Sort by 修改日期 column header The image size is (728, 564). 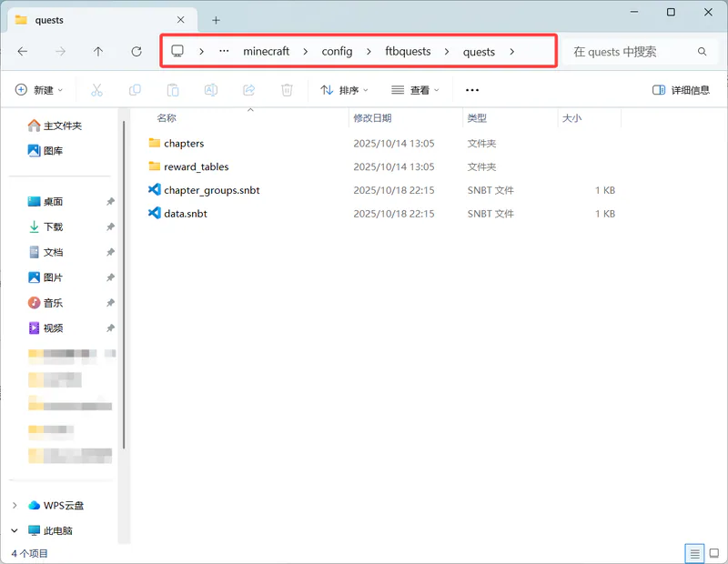tap(372, 118)
